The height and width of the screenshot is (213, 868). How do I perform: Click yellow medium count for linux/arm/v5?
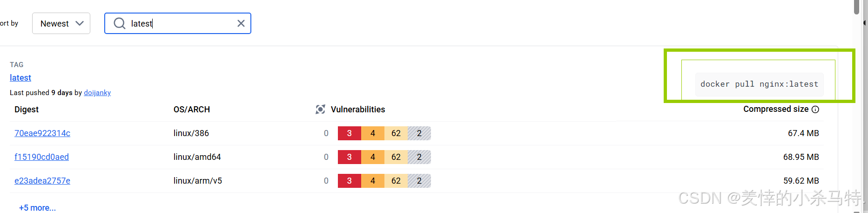pos(396,181)
